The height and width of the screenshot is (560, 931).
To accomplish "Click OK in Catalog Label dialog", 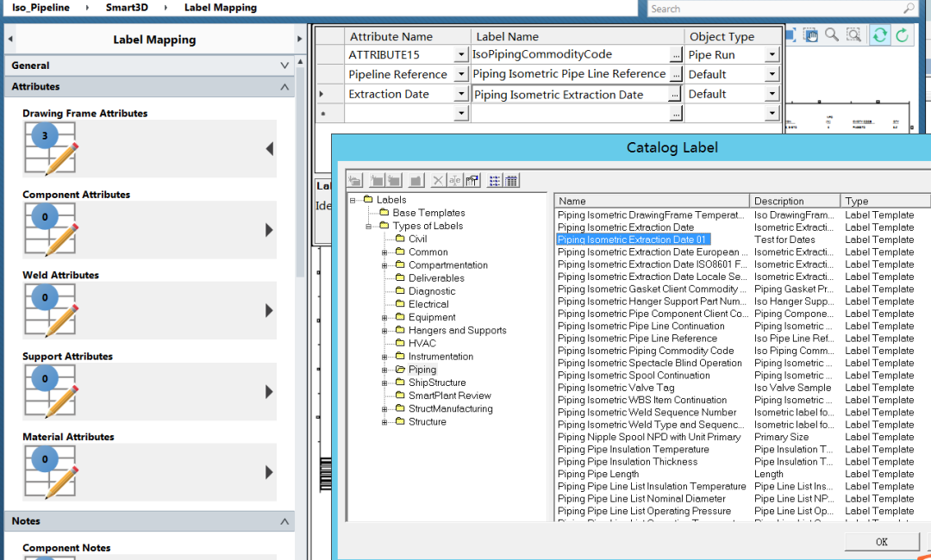I will click(x=882, y=542).
